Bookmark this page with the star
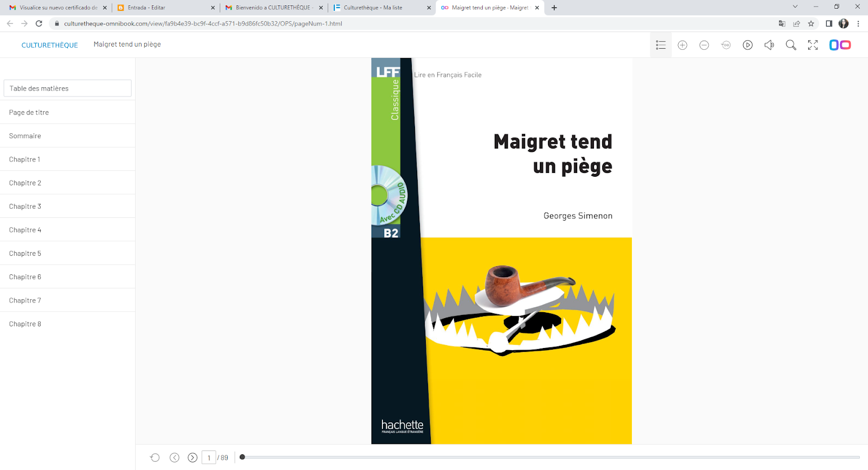The image size is (868, 470). (x=811, y=23)
